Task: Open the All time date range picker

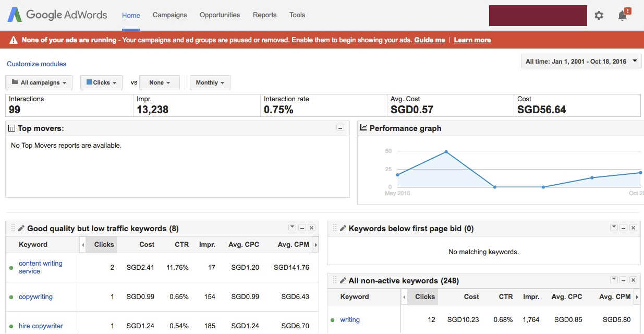Action: (581, 62)
